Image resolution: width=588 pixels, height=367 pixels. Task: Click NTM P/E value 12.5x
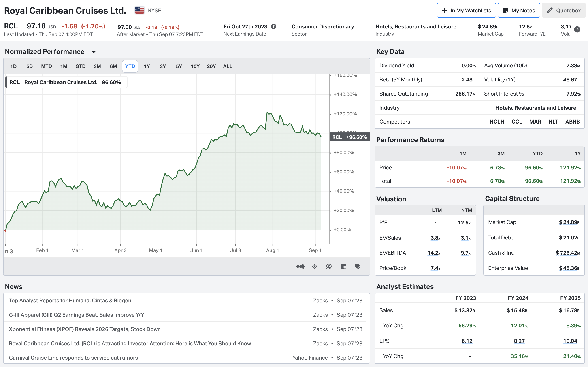464,223
